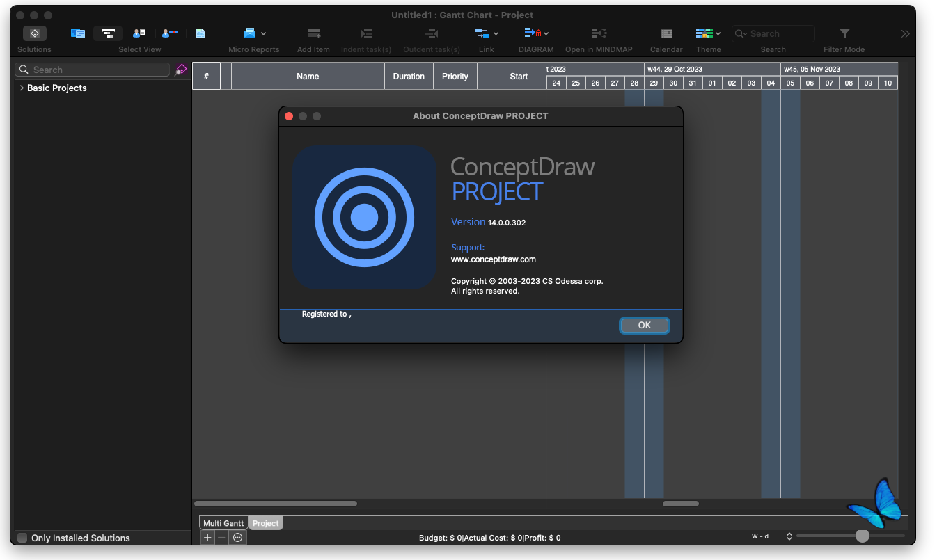
Task: Select the resource usage view icon
Action: coord(170,33)
